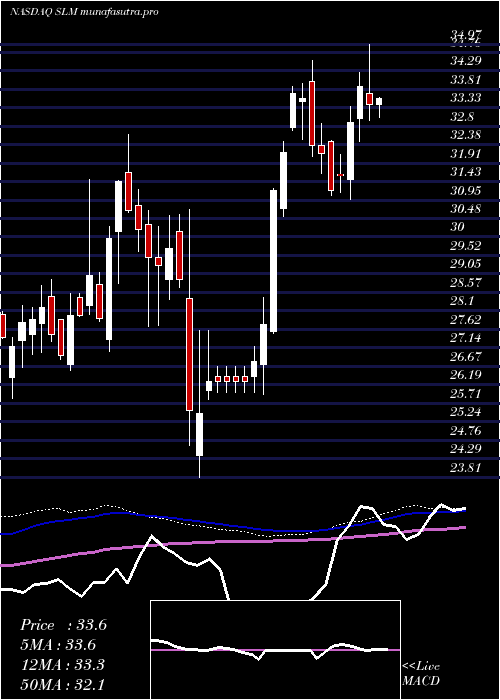Select the 33.33 price axis label
This screenshot has height=700, width=500.
pyautogui.click(x=466, y=98)
